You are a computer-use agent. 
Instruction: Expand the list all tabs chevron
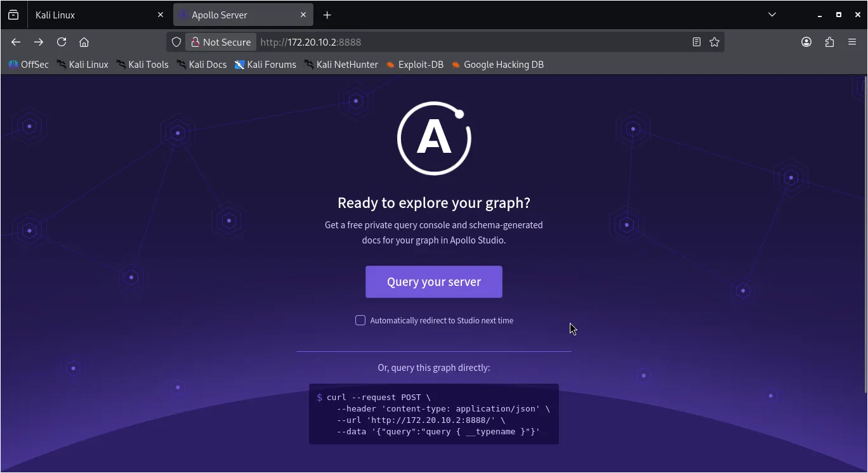tap(772, 15)
